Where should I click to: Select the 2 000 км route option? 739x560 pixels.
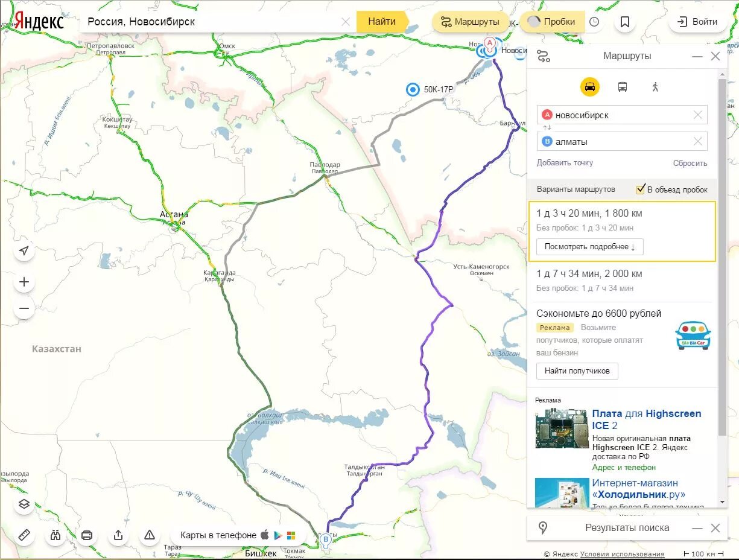(622, 281)
